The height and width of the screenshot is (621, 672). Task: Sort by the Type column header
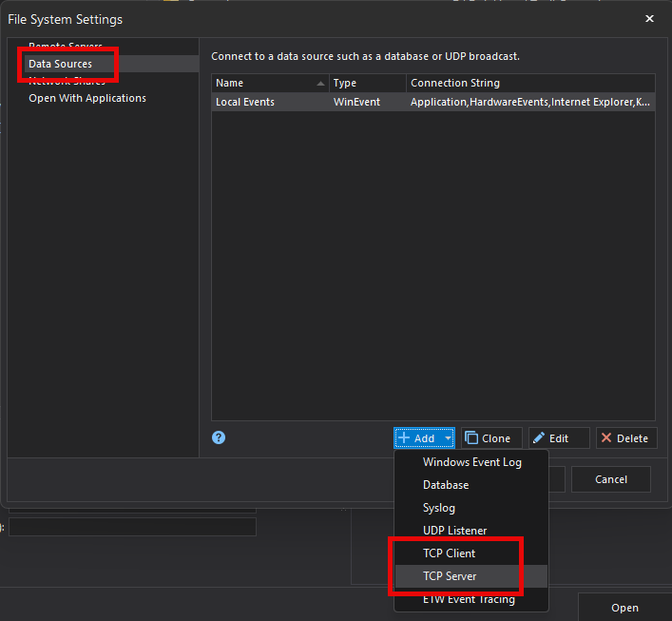367,83
